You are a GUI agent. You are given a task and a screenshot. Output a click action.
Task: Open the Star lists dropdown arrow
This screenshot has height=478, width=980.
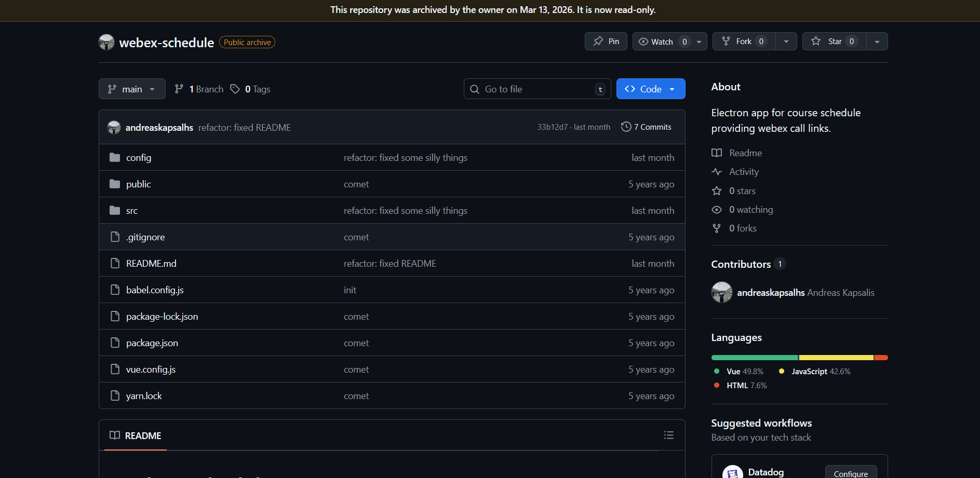click(877, 42)
